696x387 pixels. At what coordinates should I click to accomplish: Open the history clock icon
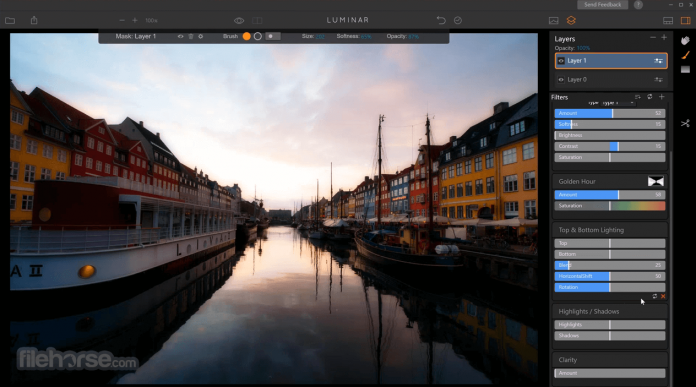click(x=458, y=20)
